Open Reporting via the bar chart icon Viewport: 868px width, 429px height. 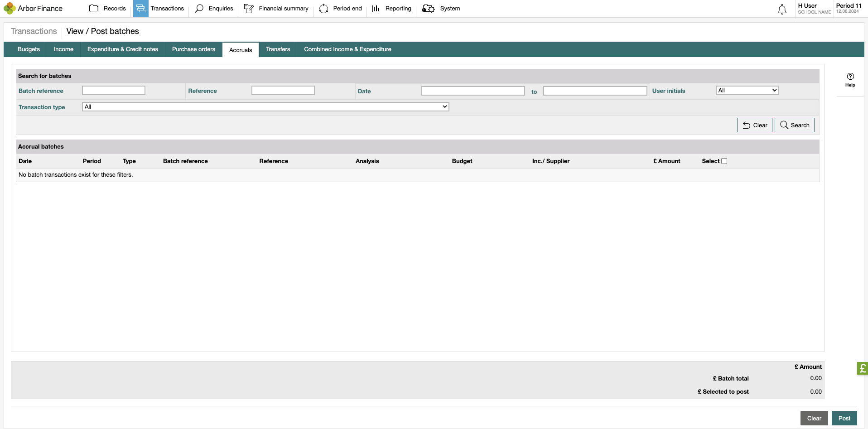click(376, 9)
